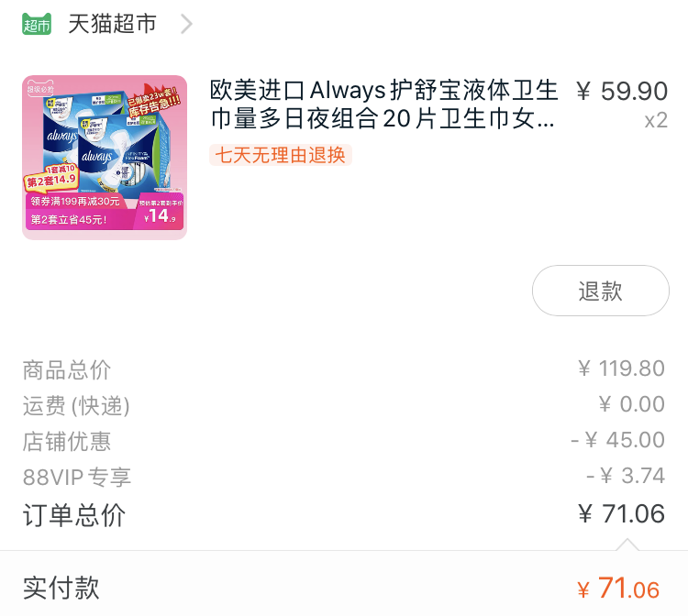Tap the x2 quantity label

656,120
